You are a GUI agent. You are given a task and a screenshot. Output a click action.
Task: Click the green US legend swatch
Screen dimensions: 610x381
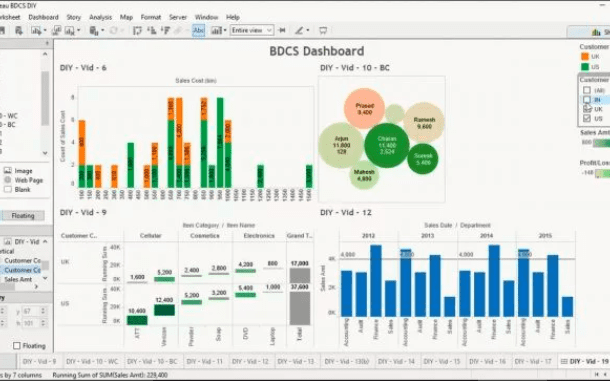pos(585,67)
